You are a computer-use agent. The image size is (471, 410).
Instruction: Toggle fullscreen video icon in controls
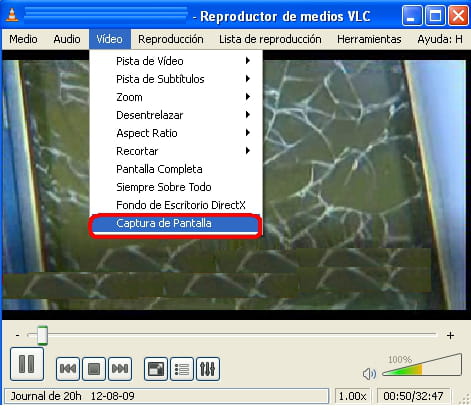coord(156,369)
